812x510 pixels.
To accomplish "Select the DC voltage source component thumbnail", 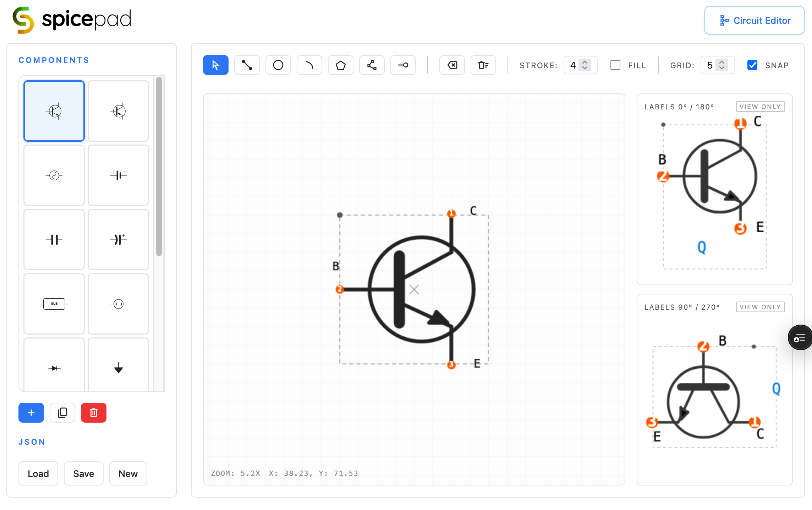I will [x=118, y=304].
